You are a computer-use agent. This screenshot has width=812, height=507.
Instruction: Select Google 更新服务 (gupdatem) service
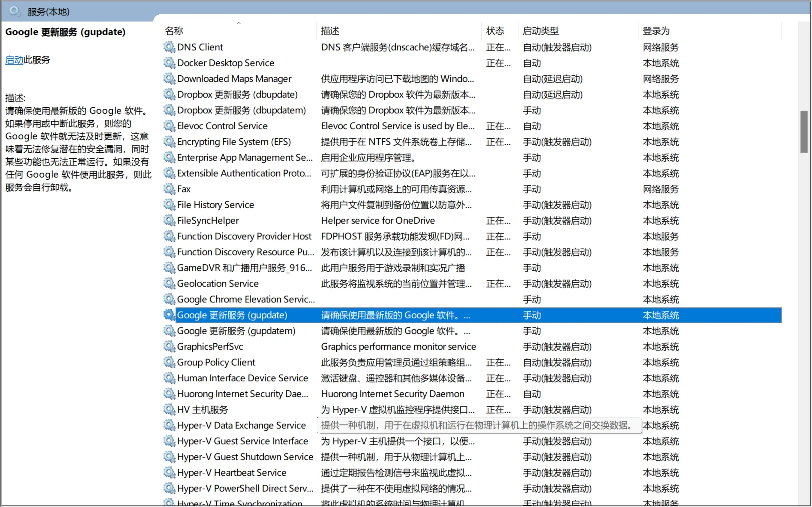point(236,331)
